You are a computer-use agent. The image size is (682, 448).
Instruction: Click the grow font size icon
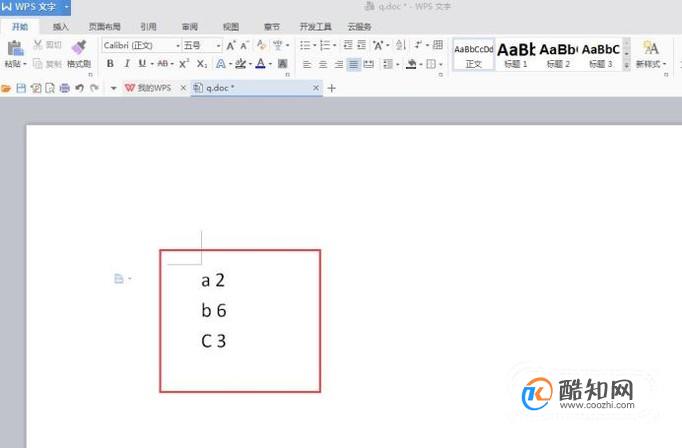[231, 45]
